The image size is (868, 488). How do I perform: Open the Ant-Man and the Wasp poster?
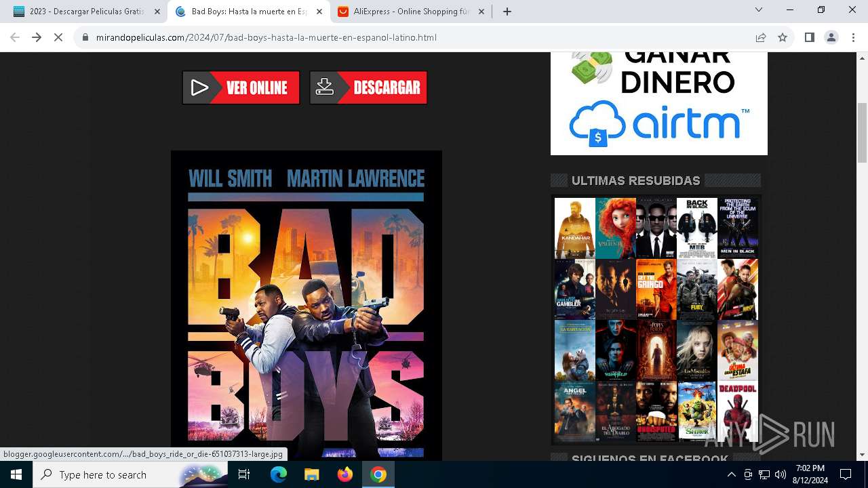click(738, 289)
